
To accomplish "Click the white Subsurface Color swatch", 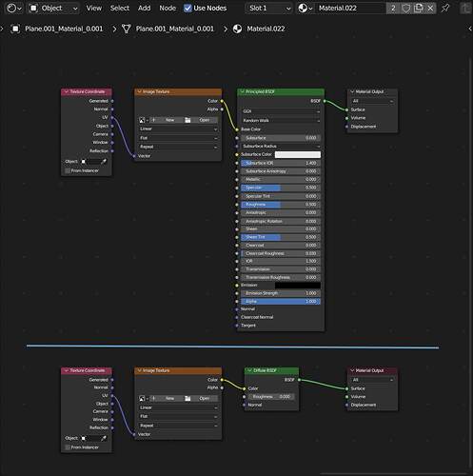I will click(x=298, y=154).
